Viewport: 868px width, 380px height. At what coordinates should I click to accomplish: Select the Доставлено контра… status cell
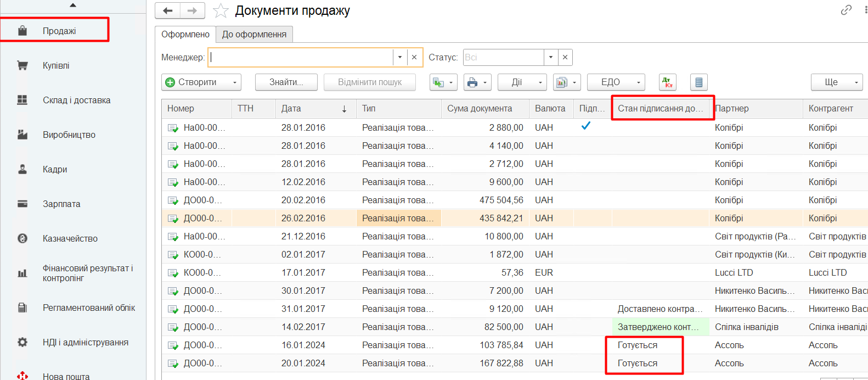click(x=660, y=309)
